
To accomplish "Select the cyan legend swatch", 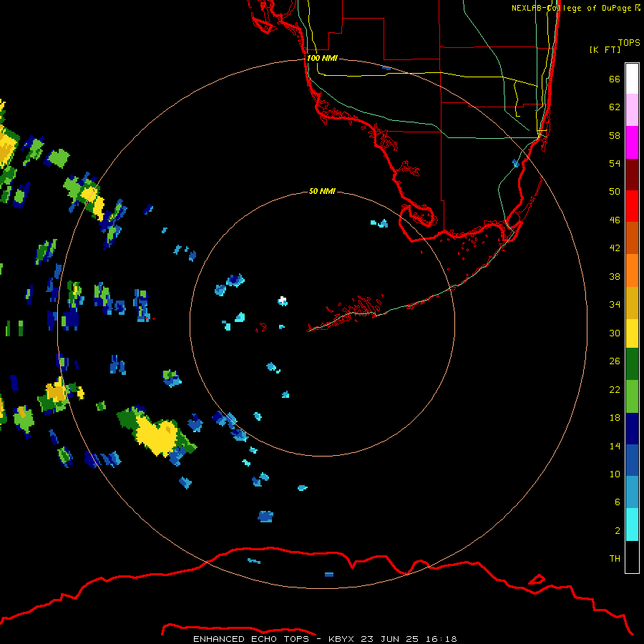I will coord(632,525).
